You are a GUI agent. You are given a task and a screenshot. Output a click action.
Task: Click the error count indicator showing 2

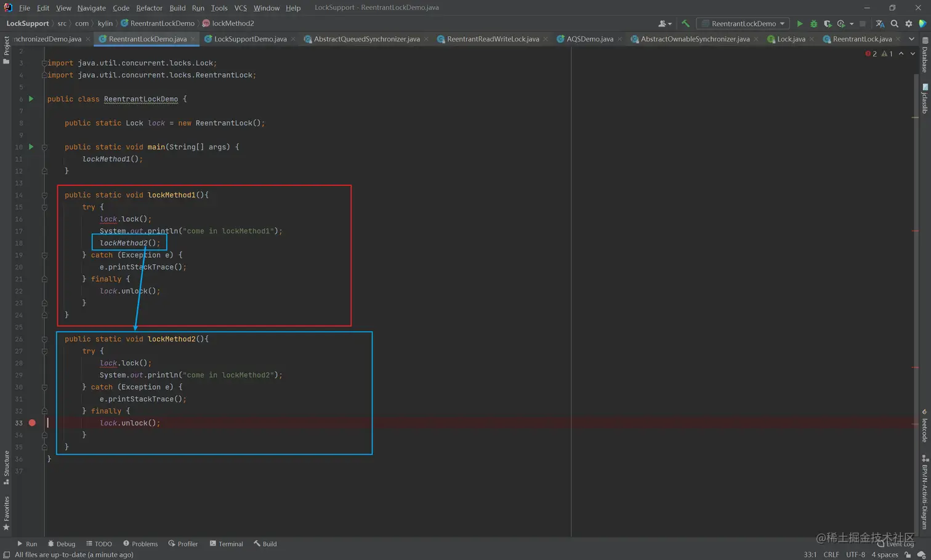tap(871, 54)
